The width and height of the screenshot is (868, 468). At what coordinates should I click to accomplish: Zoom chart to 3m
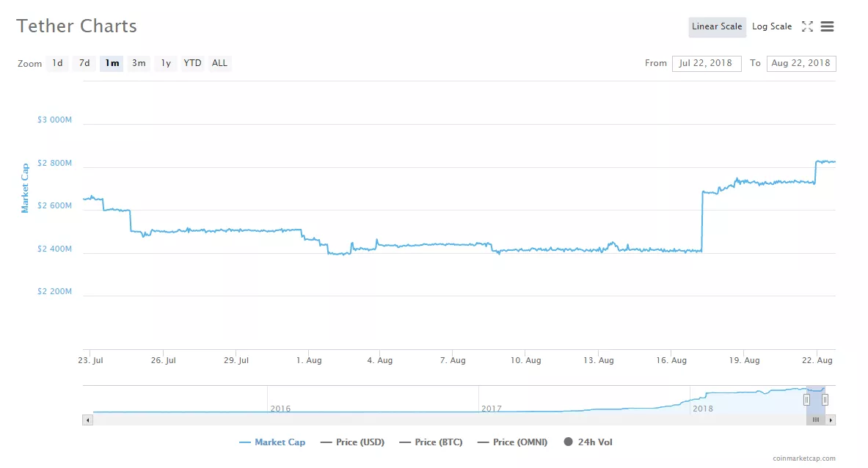tap(139, 63)
